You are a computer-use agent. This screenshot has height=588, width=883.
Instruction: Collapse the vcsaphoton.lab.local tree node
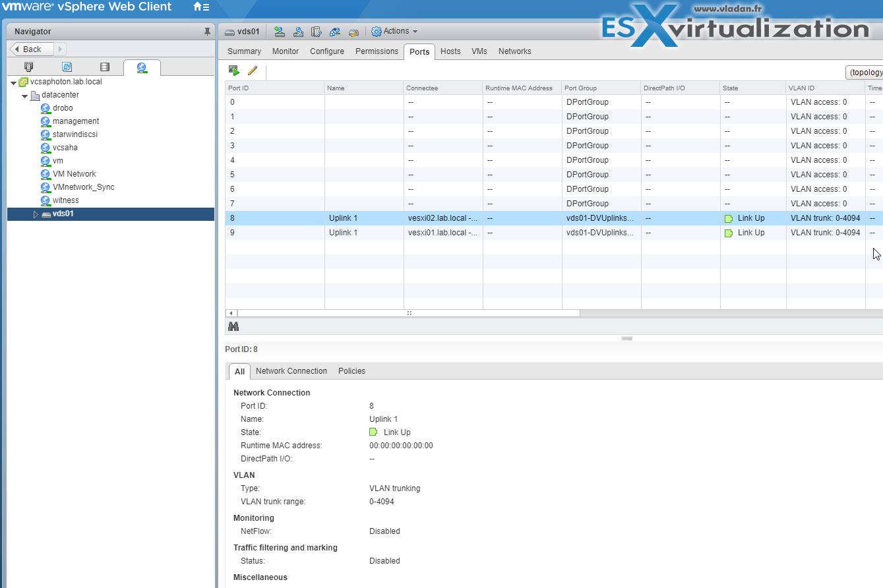coord(13,82)
